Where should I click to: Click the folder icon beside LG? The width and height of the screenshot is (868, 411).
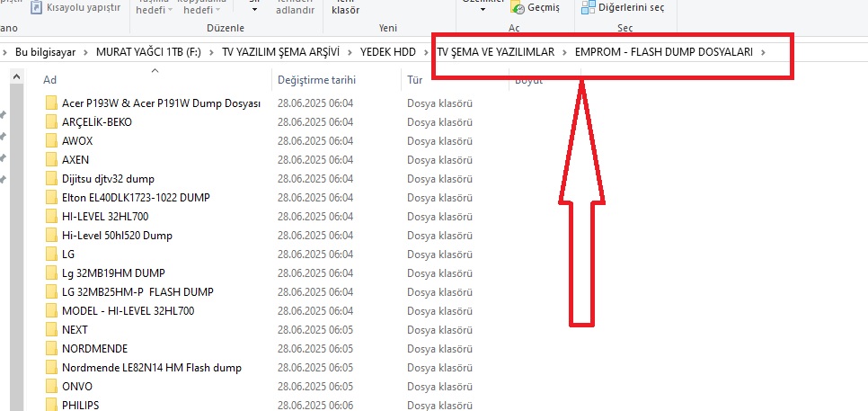[51, 255]
